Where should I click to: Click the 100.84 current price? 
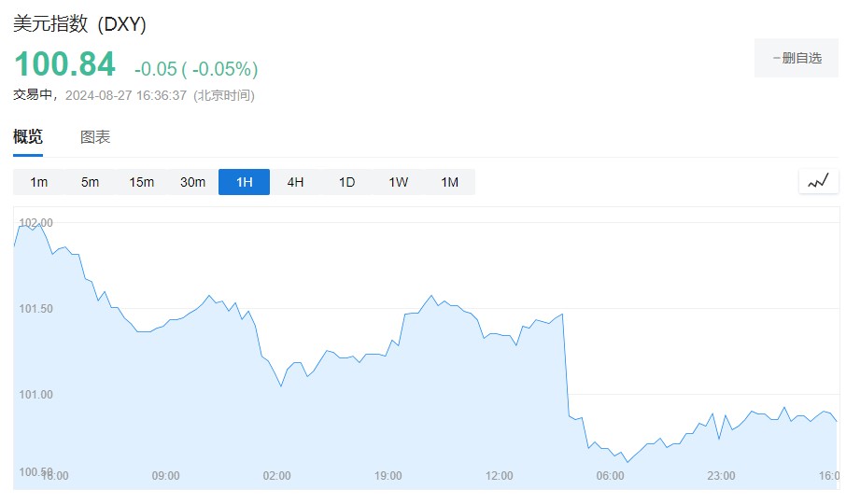[x=64, y=64]
